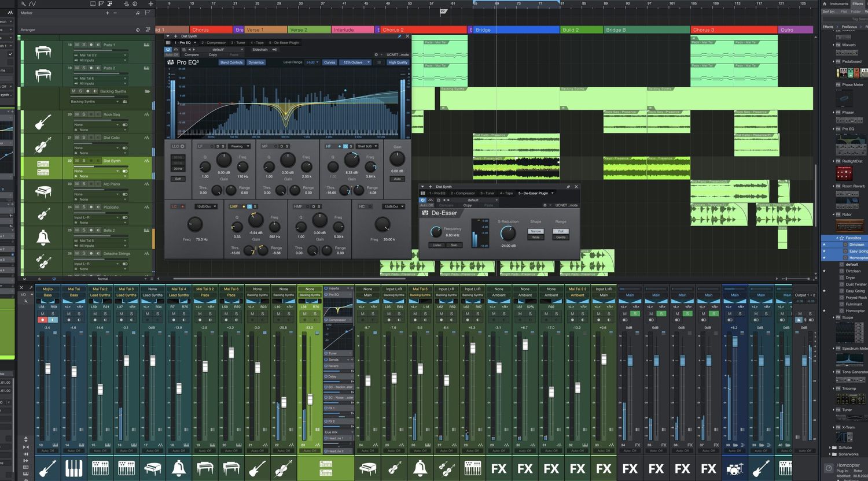Click the Pedalboard effect thumbnail
The width and height of the screenshot is (868, 481).
[851, 73]
